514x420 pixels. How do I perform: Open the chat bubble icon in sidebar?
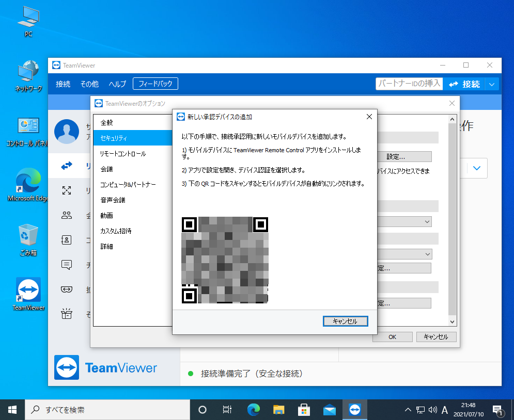tap(67, 265)
